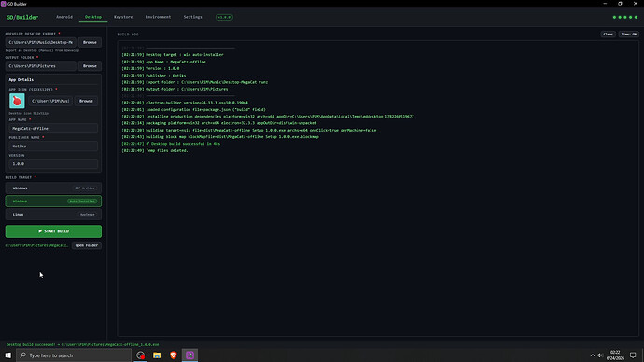
Task: Click log line 'Desktop build successful in 48s'
Action: [x=172, y=144]
